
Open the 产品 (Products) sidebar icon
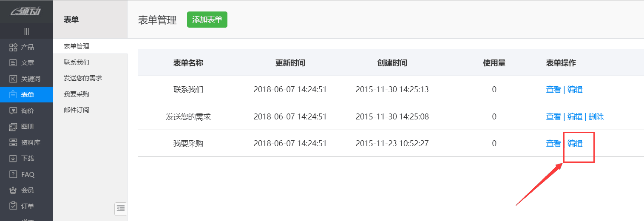(13, 47)
